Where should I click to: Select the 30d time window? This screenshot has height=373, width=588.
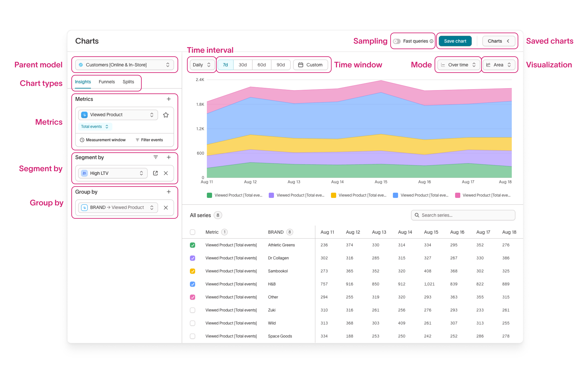coord(243,65)
